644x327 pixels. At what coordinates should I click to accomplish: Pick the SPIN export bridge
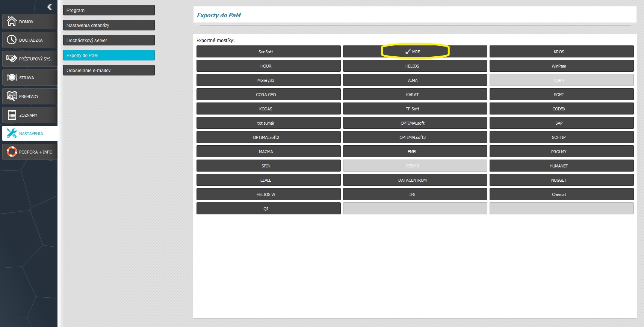(x=269, y=166)
